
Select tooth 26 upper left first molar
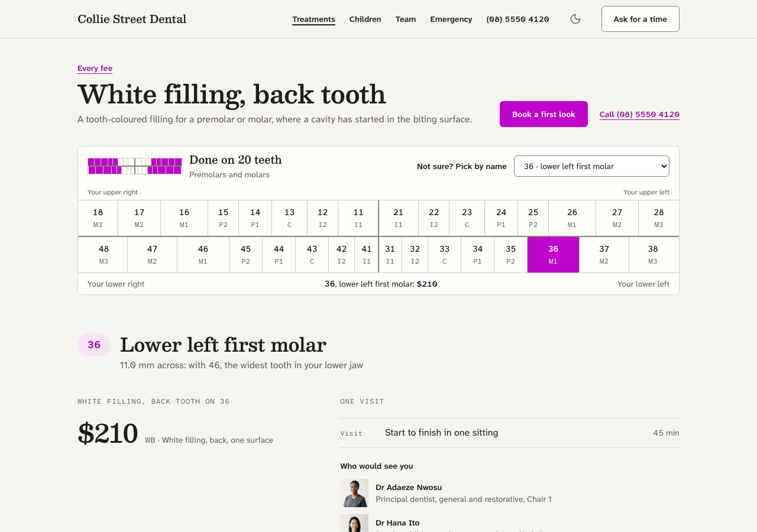[x=572, y=218]
